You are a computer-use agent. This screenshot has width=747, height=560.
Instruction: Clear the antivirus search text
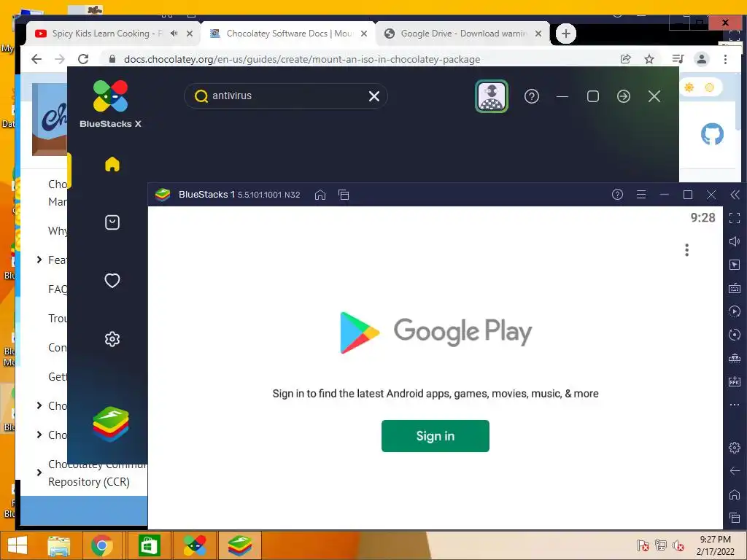point(374,96)
